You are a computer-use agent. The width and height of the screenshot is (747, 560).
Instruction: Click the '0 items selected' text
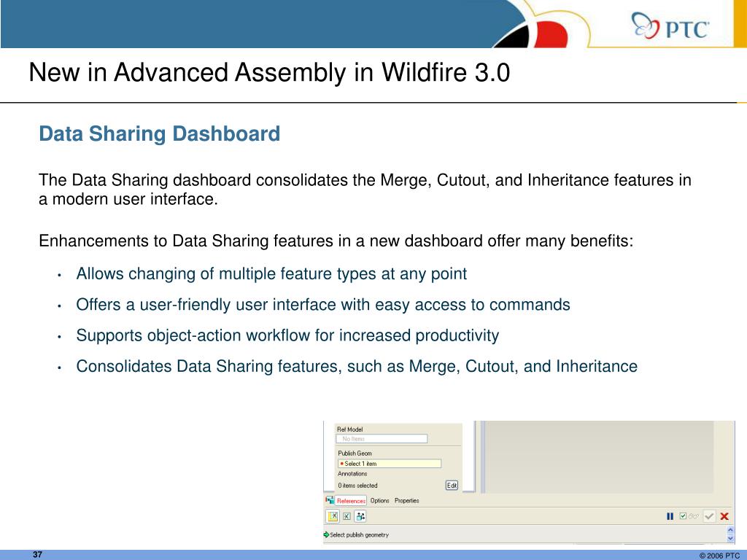357,485
